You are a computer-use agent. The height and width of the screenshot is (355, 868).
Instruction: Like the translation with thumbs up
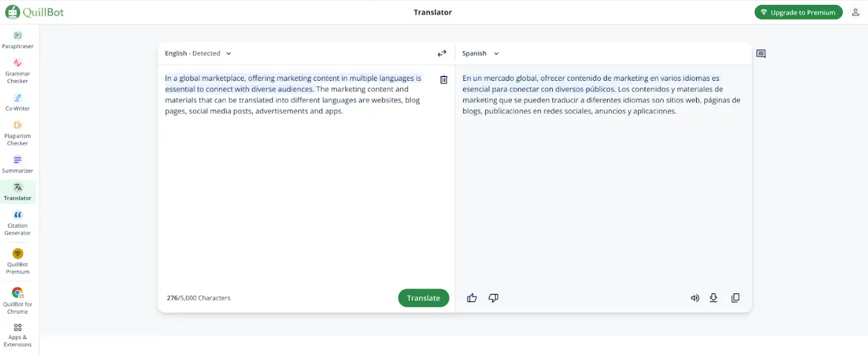point(472,298)
